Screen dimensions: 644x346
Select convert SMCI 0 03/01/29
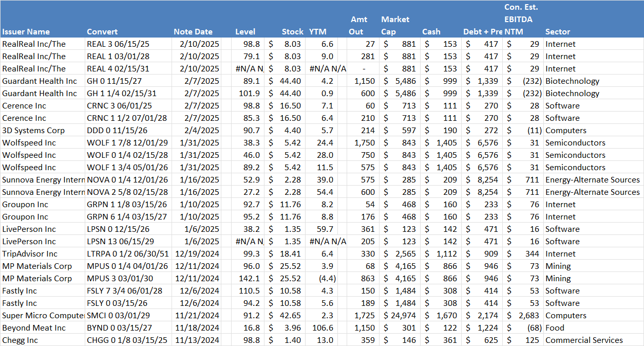(x=118, y=316)
